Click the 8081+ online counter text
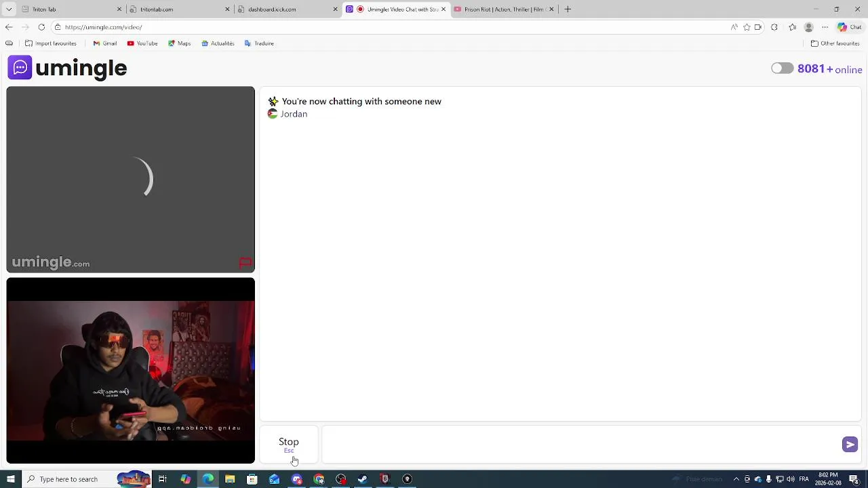Screen dimensions: 868x488 (x=830, y=69)
